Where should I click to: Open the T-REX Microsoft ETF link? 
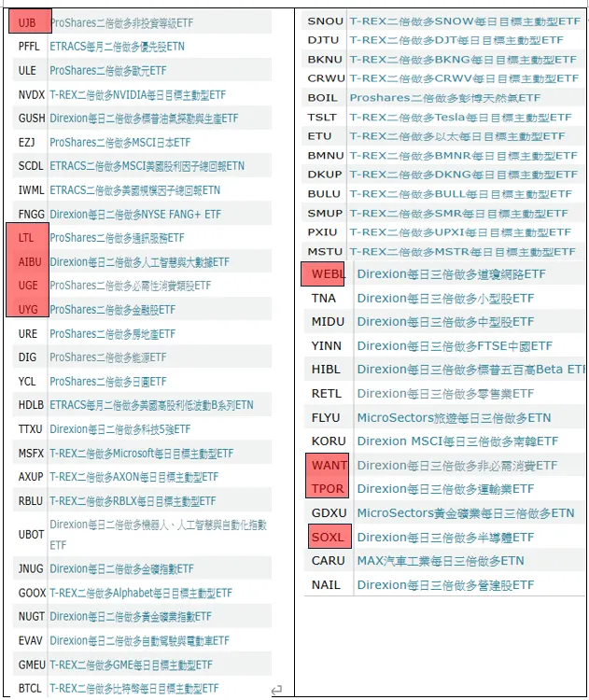pyautogui.click(x=142, y=453)
